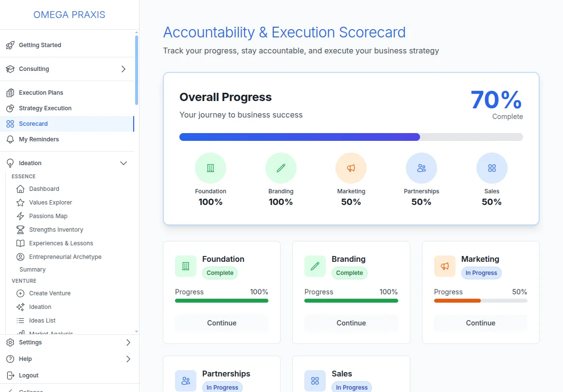This screenshot has width=563, height=392.
Task: Click Continue on the Branding card
Action: click(x=351, y=323)
